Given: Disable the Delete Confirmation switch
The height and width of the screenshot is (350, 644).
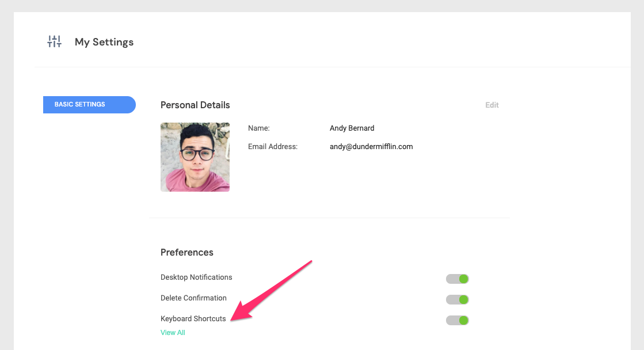Looking at the screenshot, I should (457, 299).
